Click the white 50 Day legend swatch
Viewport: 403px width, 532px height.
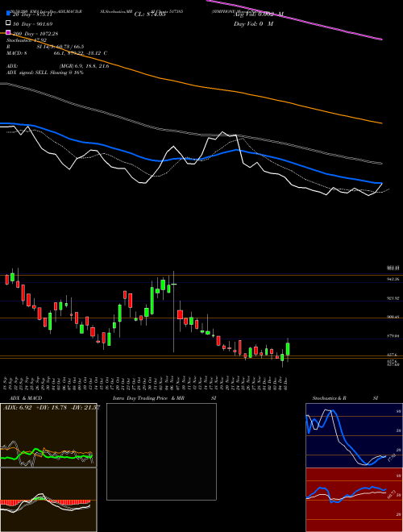[9, 23]
